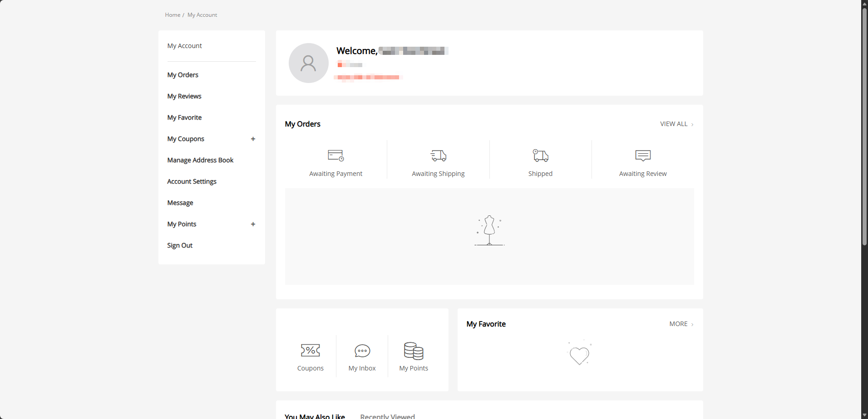868x419 pixels.
Task: Open Account Settings in sidebar
Action: pos(192,181)
